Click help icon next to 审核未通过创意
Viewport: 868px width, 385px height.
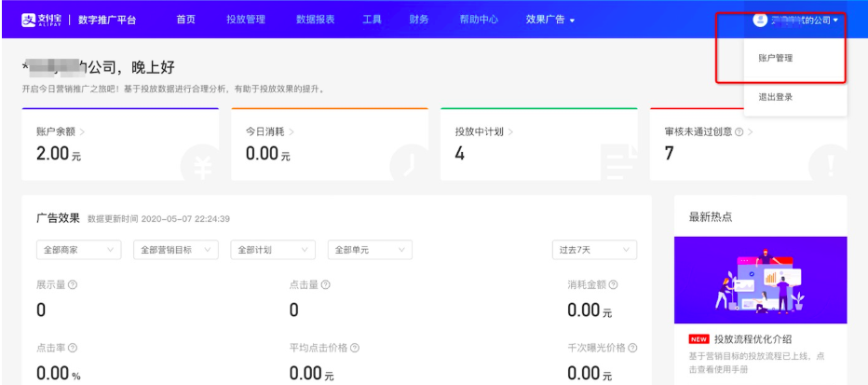(x=739, y=132)
